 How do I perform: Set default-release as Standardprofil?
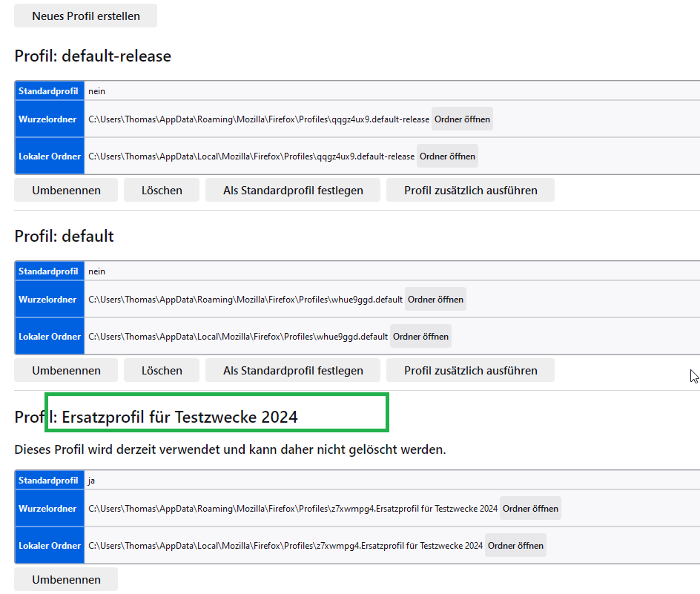point(293,191)
